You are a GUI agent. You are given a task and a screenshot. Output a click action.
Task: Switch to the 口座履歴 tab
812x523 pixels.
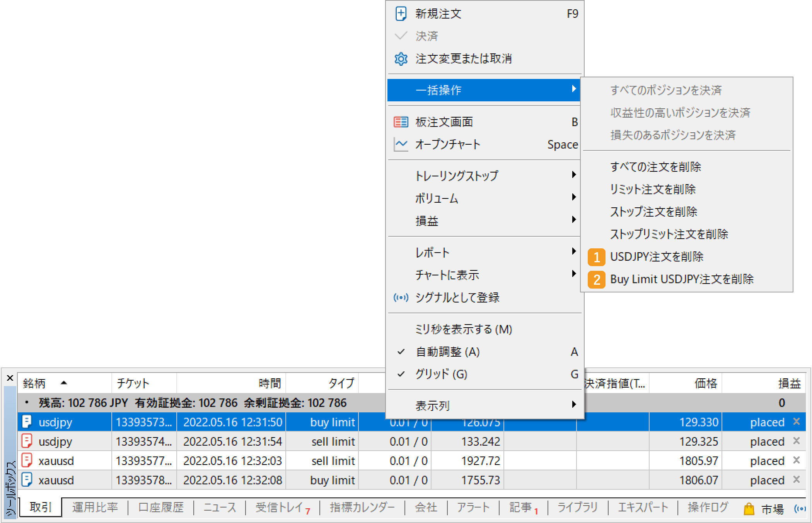pos(161,507)
